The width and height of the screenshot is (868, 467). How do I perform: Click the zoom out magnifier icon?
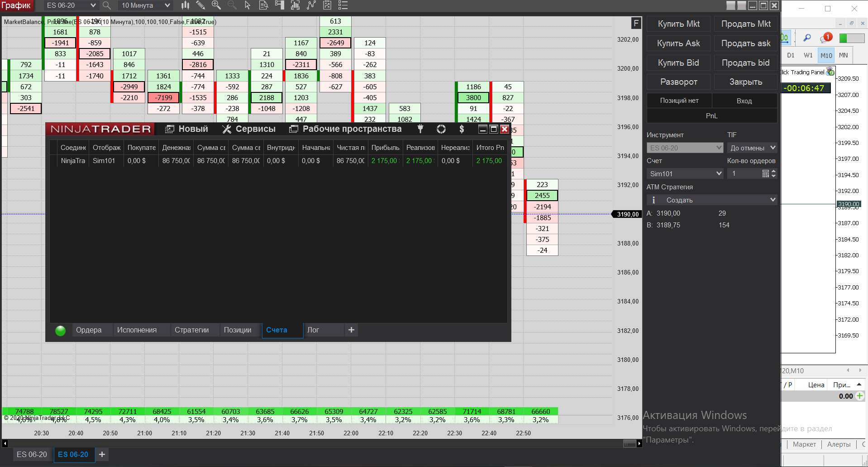point(232,5)
